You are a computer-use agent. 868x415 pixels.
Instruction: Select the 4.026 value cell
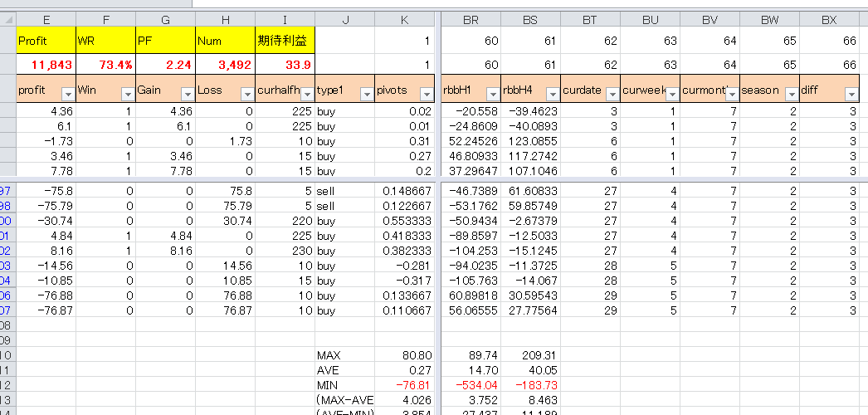click(x=405, y=400)
